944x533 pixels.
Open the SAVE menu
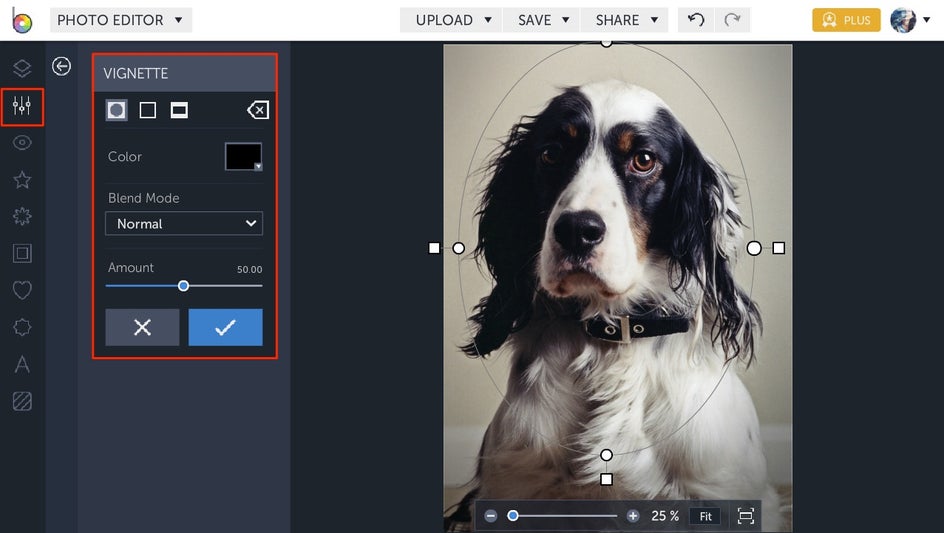541,20
